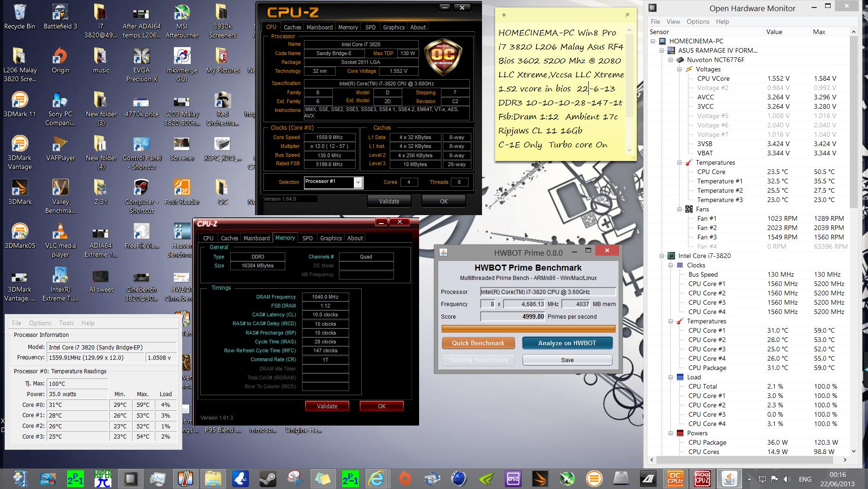Collapse the Intel Core i7-3820 node
Image resolution: width=868 pixels, height=489 pixels.
(662, 256)
